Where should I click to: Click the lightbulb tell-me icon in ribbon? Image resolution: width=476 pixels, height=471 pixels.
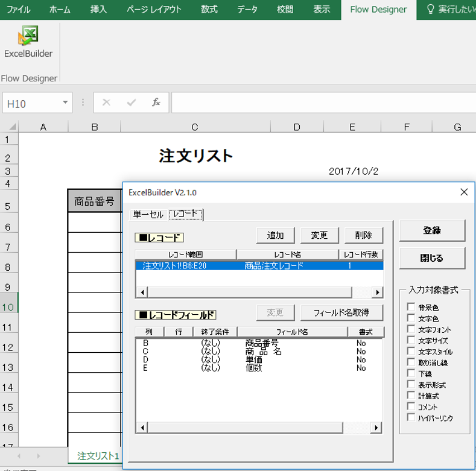tap(430, 10)
